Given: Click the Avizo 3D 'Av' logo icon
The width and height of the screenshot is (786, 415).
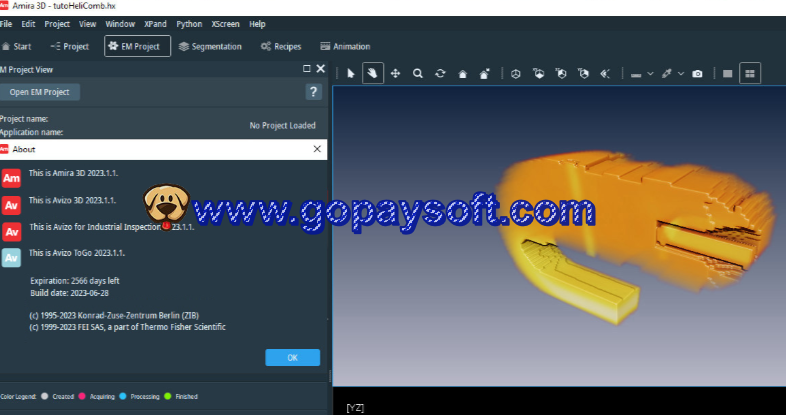Looking at the screenshot, I should (x=11, y=205).
